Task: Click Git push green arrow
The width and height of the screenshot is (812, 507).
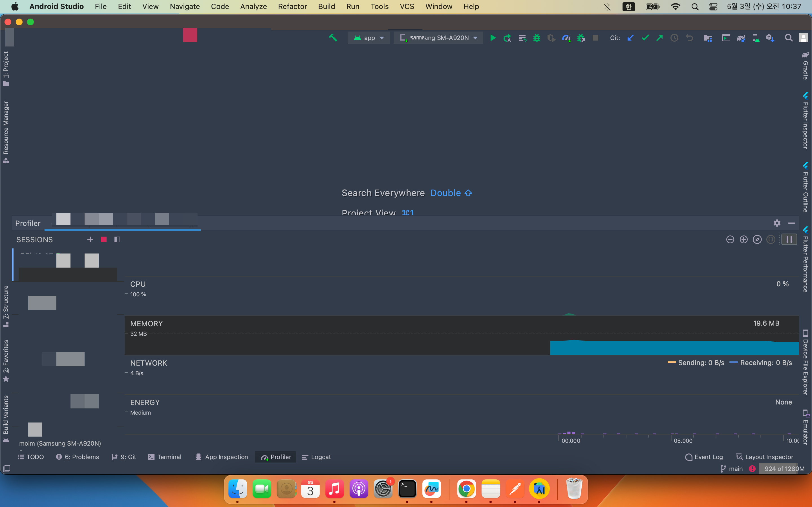Action: coord(659,38)
